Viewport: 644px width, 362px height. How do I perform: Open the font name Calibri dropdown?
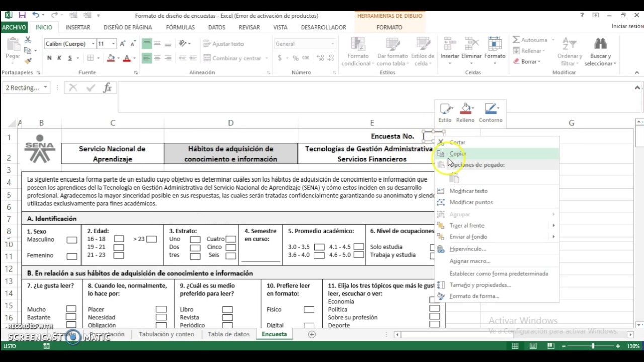tap(93, 44)
